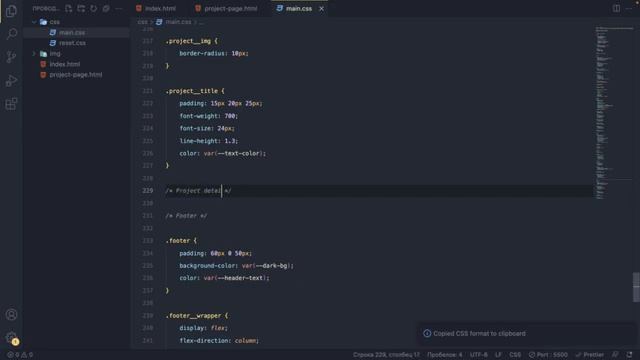The height and width of the screenshot is (360, 640).
Task: Open editor more actions menu at top right
Action: (x=629, y=8)
